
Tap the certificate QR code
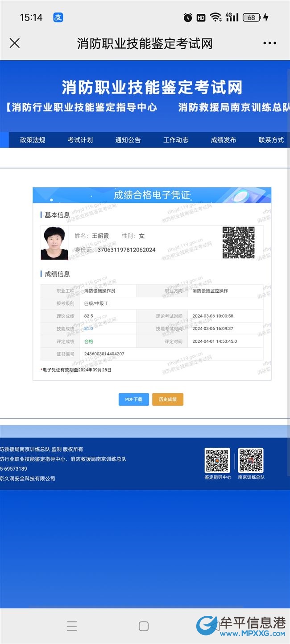click(x=238, y=242)
